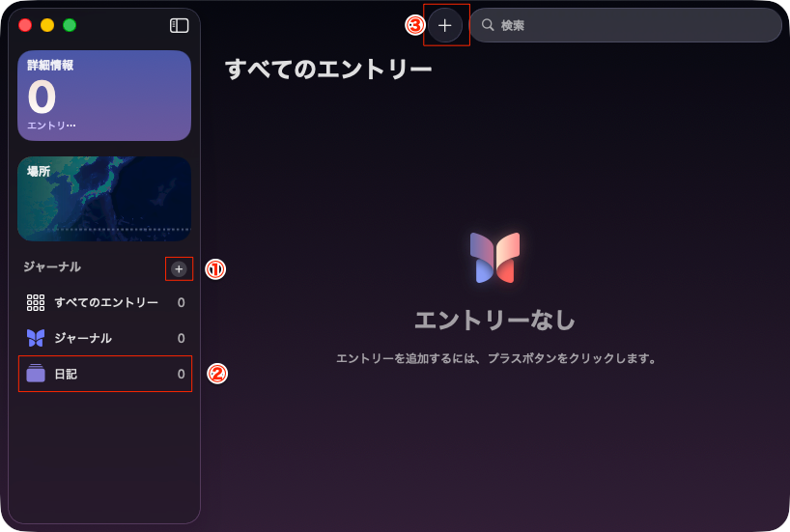Enter full screen with the green button
Viewport: 790px width, 532px height.
70,25
